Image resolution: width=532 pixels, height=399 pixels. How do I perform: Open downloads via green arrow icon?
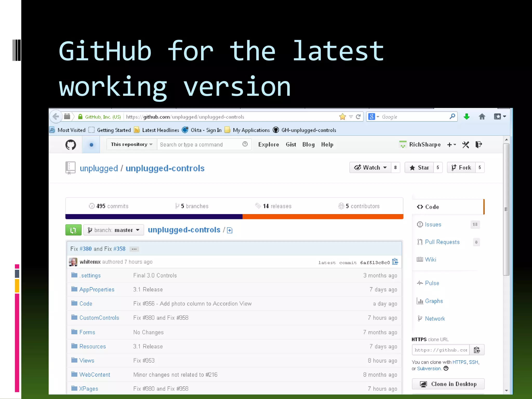[467, 117]
